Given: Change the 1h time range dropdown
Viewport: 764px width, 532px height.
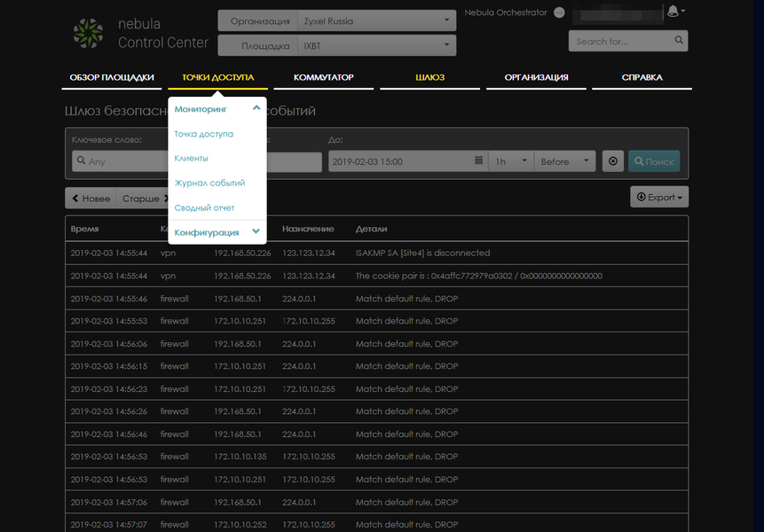Looking at the screenshot, I should pyautogui.click(x=511, y=161).
